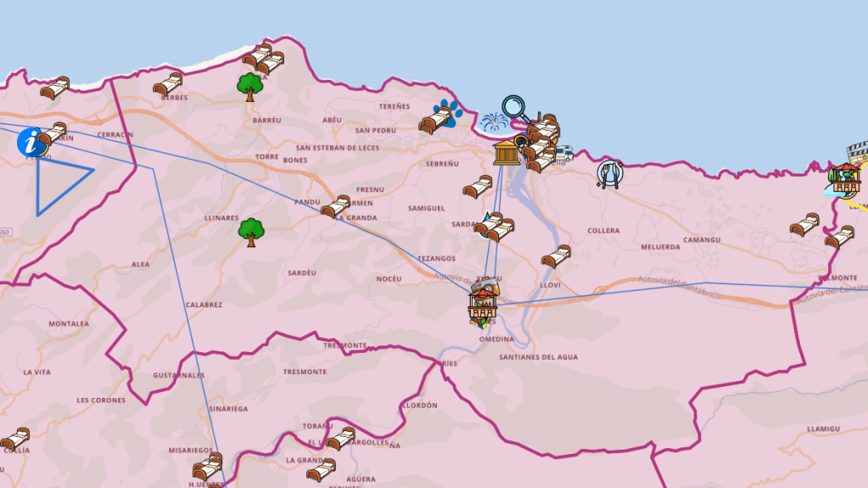Image resolution: width=868 pixels, height=488 pixels.
Task: Click the tree marker near Llinares
Action: coord(250,231)
